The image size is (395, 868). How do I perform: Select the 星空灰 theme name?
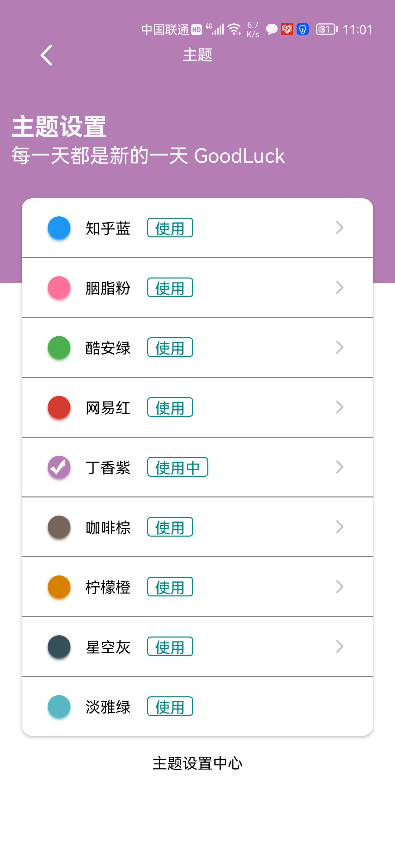pyautogui.click(x=108, y=647)
